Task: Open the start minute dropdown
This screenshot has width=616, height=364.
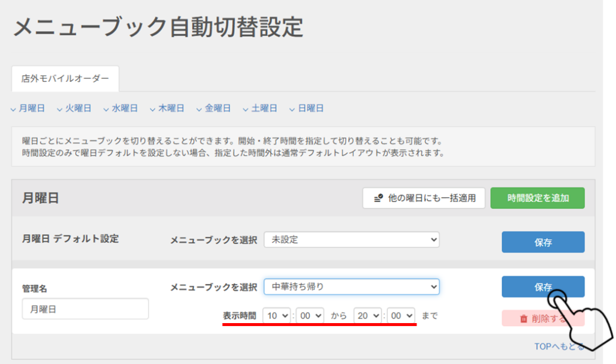Action: pos(310,315)
